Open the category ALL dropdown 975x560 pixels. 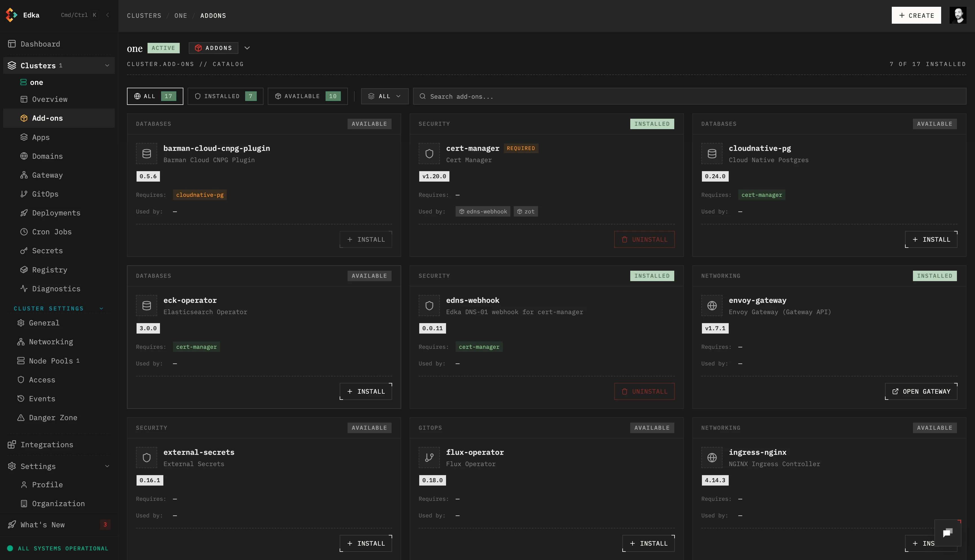[x=384, y=96]
